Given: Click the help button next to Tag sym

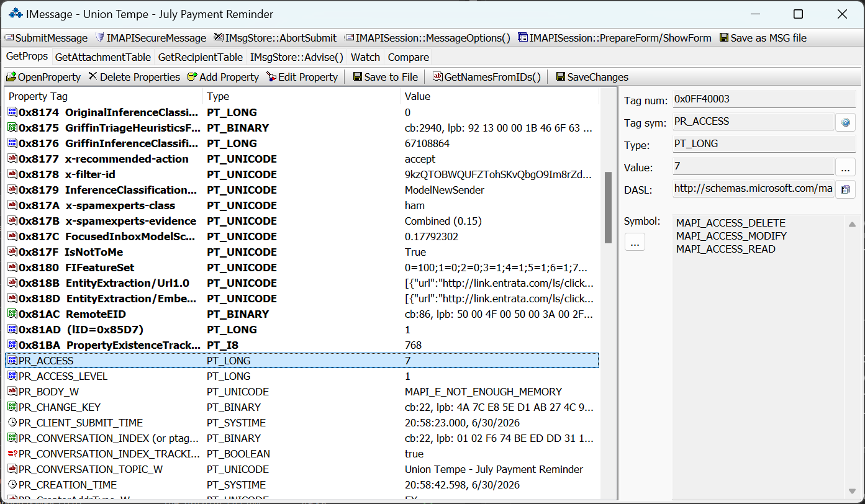Looking at the screenshot, I should 845,122.
